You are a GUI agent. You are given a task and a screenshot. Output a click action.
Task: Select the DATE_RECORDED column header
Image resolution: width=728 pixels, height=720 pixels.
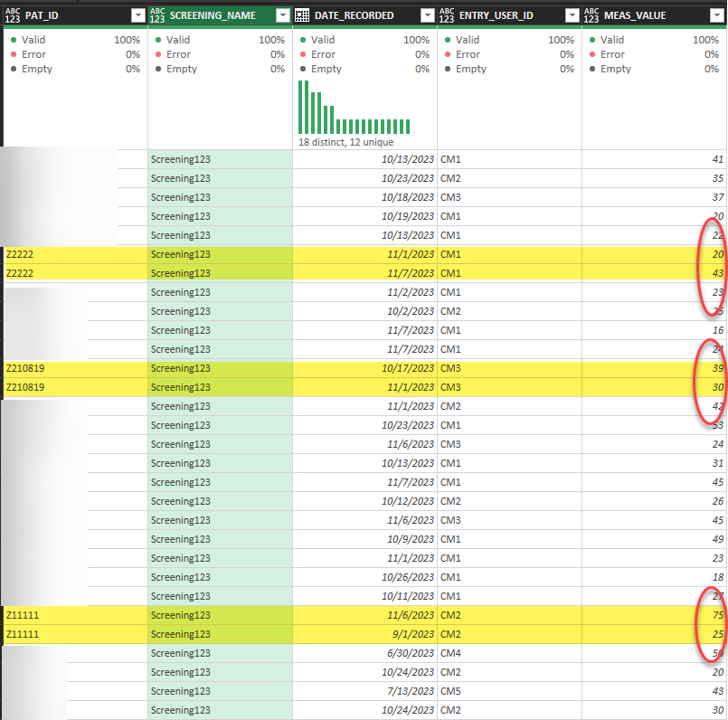pyautogui.click(x=365, y=15)
